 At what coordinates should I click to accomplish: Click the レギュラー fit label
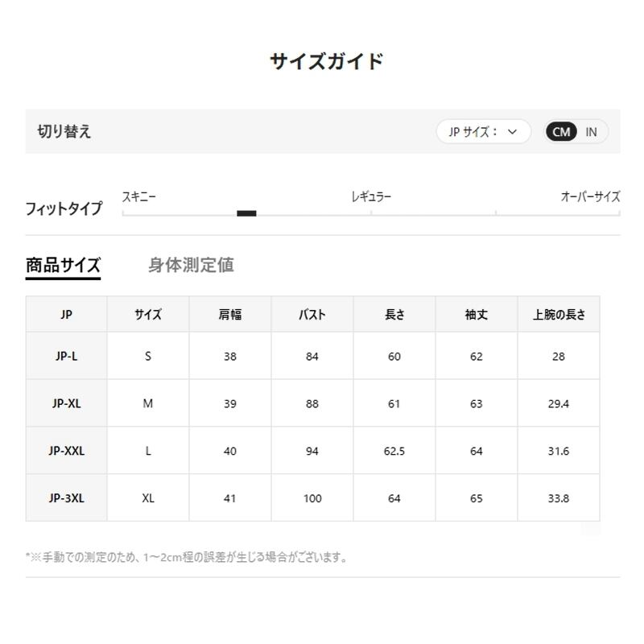[x=371, y=196]
